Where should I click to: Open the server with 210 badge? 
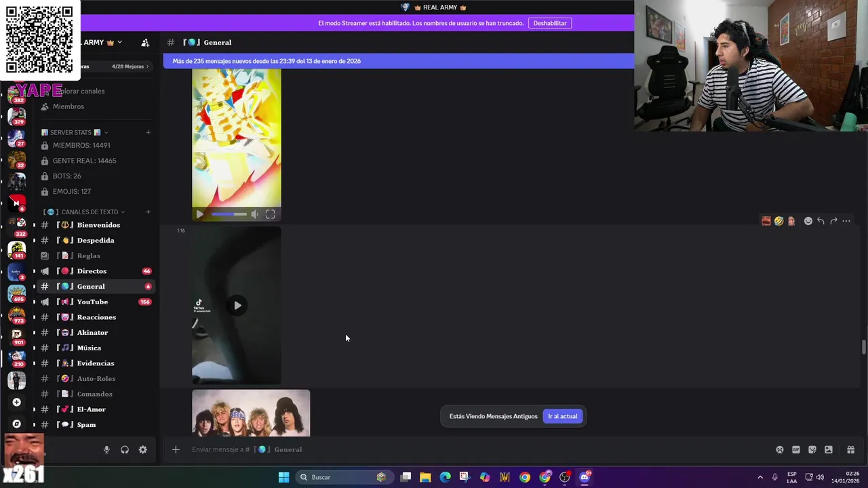click(16, 359)
